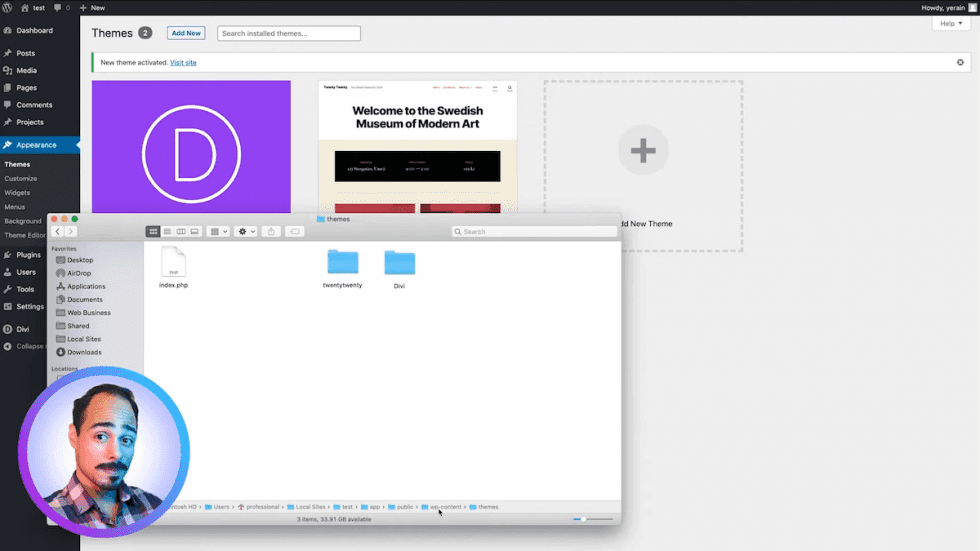The width and height of the screenshot is (980, 551).
Task: Select the Twenty Twenty theme thumbnail
Action: [x=418, y=147]
